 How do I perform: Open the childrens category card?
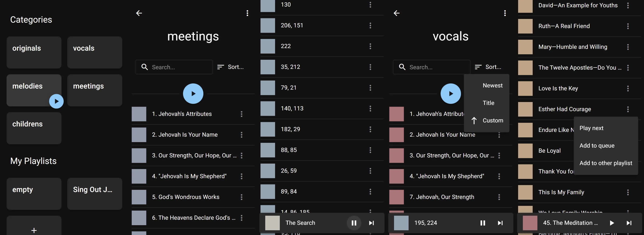(x=34, y=128)
